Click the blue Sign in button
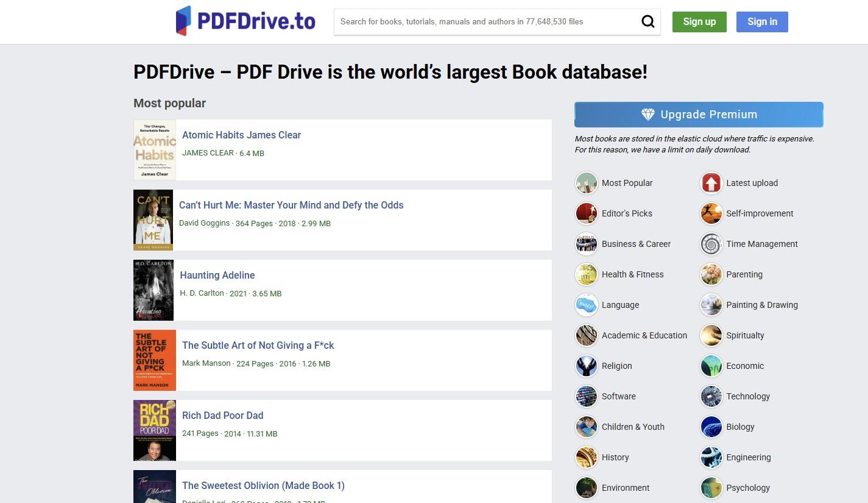868x503 pixels. (x=762, y=22)
